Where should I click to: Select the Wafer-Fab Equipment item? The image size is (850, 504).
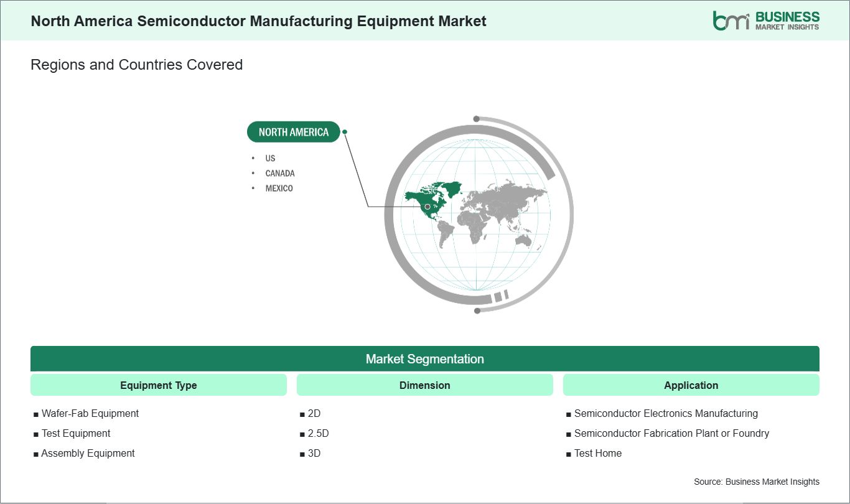click(90, 413)
